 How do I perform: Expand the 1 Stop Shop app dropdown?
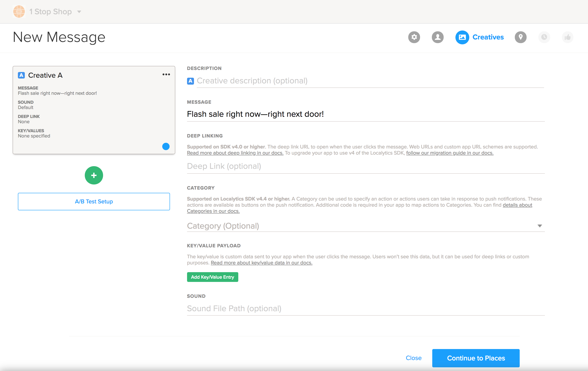coord(79,12)
